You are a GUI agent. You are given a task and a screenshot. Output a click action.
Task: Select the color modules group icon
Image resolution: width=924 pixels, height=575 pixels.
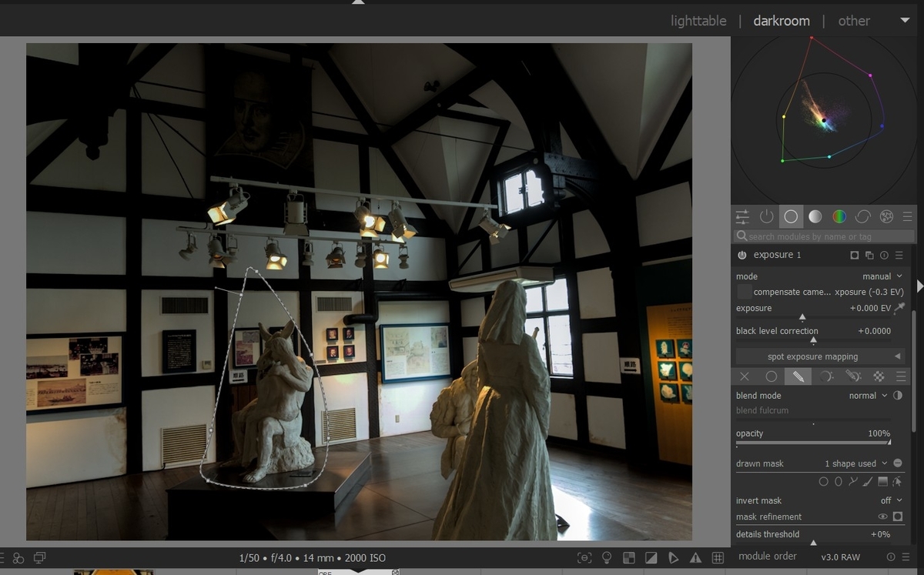point(839,217)
